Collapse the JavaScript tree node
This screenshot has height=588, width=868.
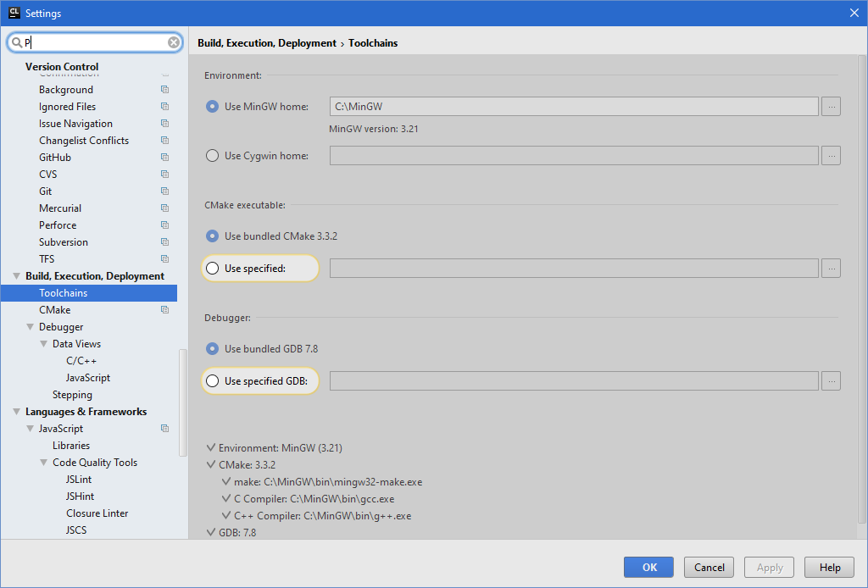coord(30,429)
